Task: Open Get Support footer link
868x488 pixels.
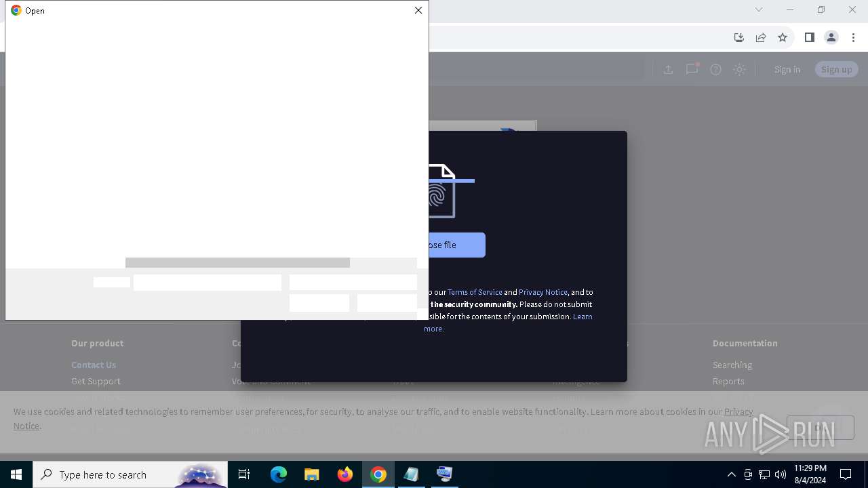Action: [x=96, y=381]
